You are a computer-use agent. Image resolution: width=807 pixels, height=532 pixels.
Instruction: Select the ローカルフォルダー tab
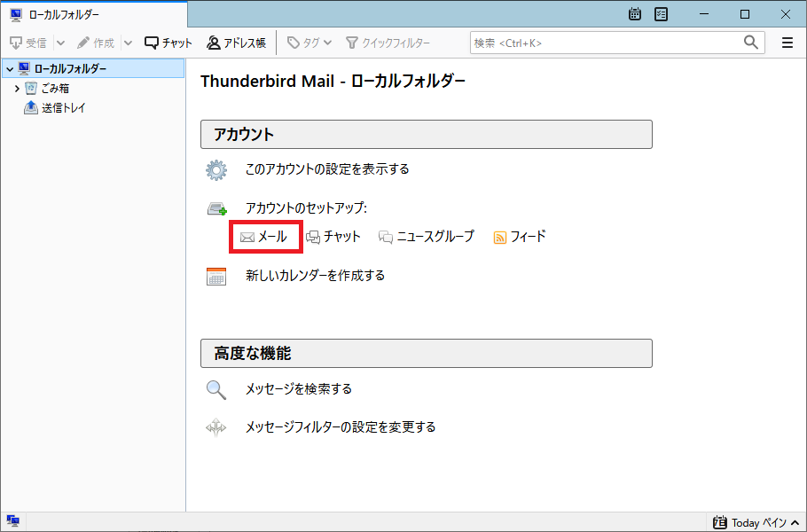coord(94,14)
